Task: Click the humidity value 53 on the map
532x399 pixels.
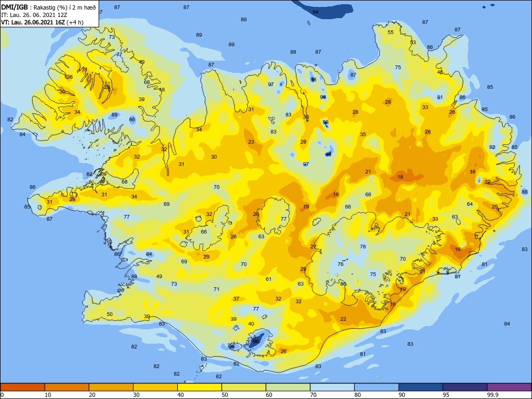Action: pos(413,43)
